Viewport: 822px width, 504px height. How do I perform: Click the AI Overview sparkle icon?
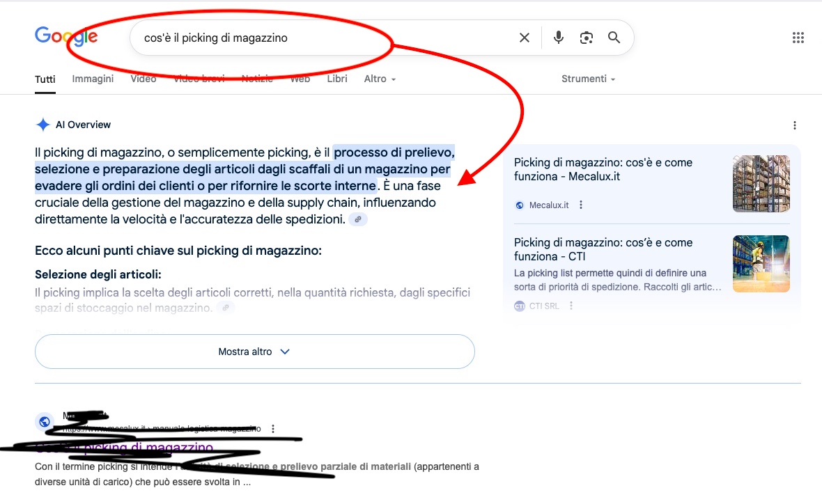click(42, 125)
